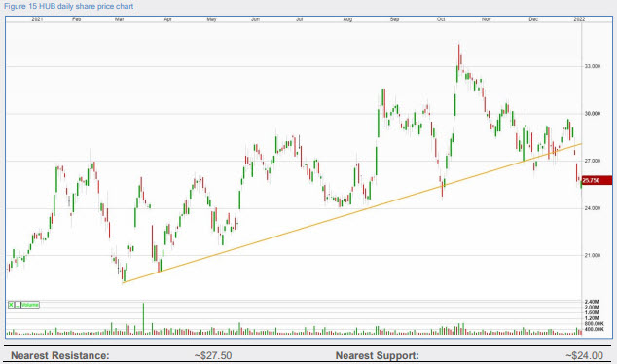Click the Feb date axis label
Screen dimensions: 617x364
(76, 19)
